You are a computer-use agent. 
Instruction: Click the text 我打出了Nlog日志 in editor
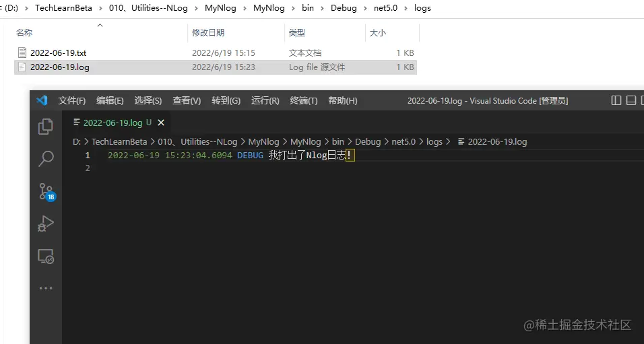click(307, 155)
